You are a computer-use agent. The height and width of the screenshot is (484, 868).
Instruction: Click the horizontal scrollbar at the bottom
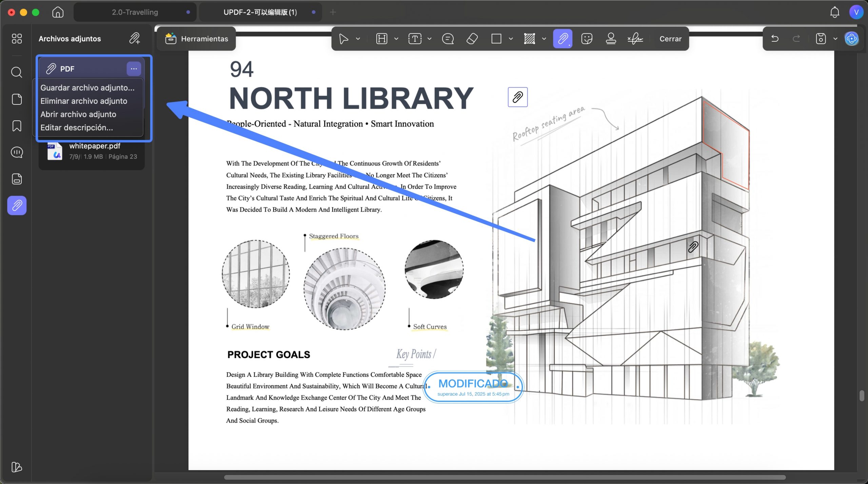tap(505, 477)
